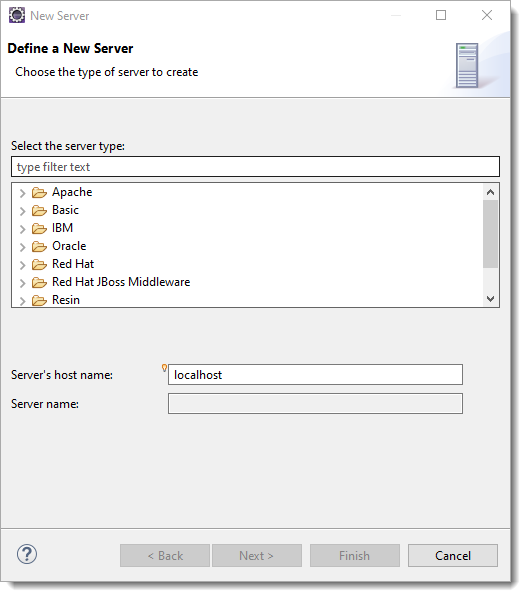Expand the Oracle tree node
This screenshot has width=526, height=597.
(23, 247)
